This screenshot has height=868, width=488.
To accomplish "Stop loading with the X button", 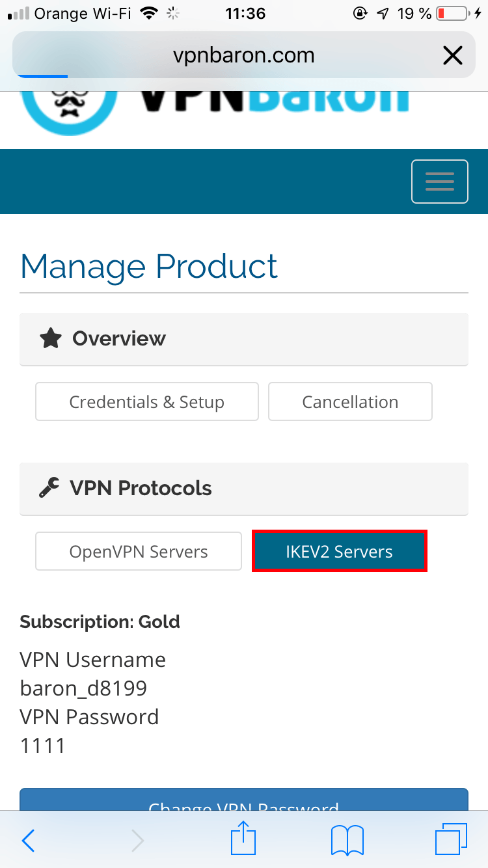I will click(452, 56).
